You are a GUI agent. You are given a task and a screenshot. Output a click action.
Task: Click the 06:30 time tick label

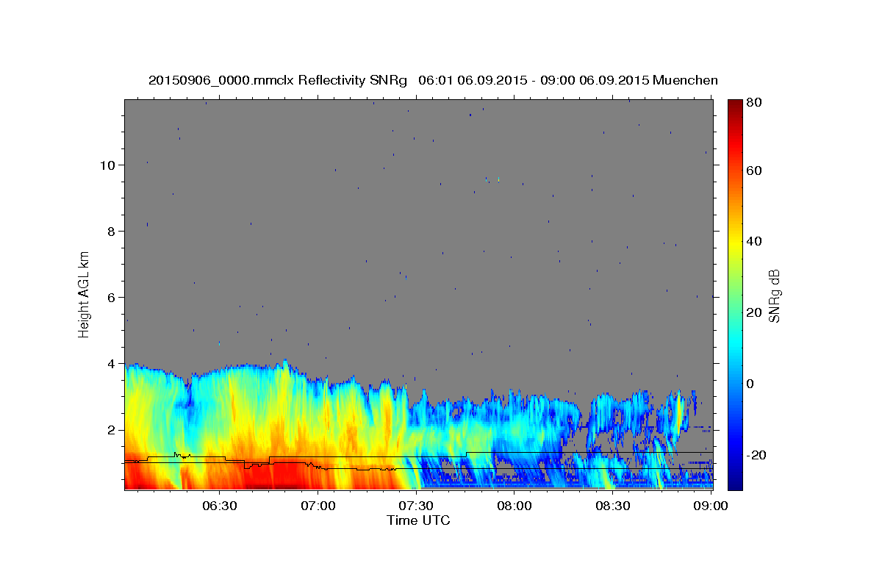[x=220, y=506]
